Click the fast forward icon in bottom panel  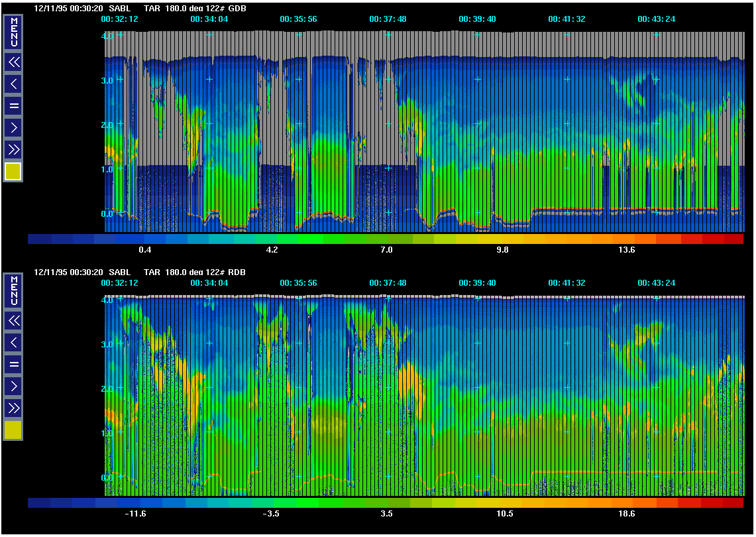pos(14,407)
